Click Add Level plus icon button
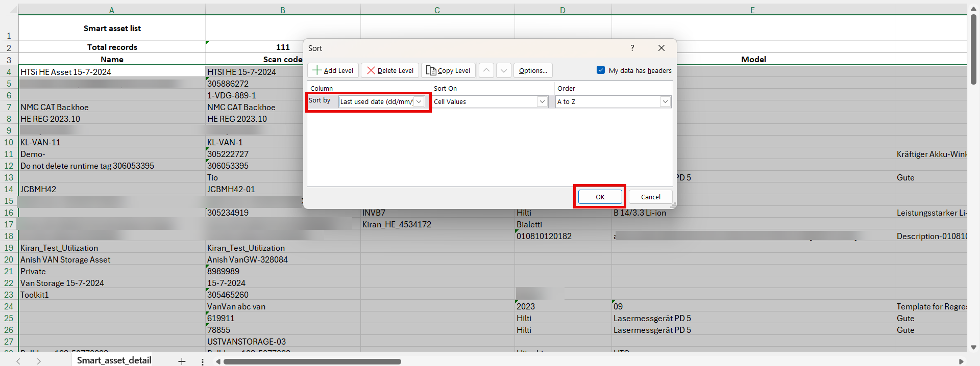Screen dimensions: 980x366 pyautogui.click(x=333, y=70)
